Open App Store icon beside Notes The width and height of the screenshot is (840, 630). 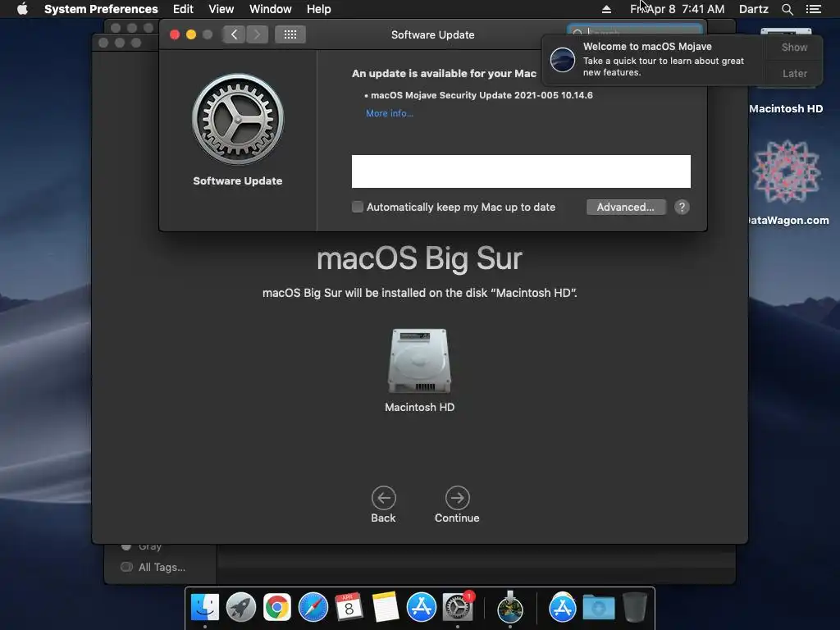coord(422,608)
